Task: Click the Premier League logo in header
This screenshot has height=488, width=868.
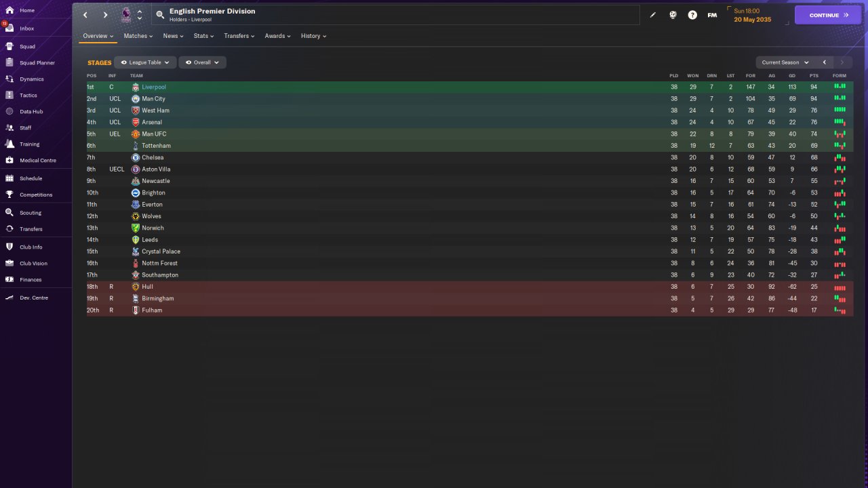Action: (x=126, y=15)
